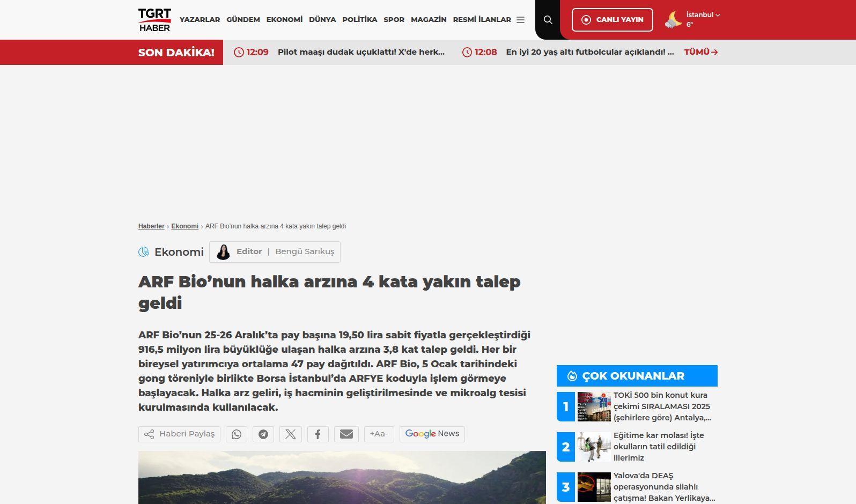Viewport: 856px width, 504px height.
Task: Share article on X icon
Action: (x=291, y=434)
